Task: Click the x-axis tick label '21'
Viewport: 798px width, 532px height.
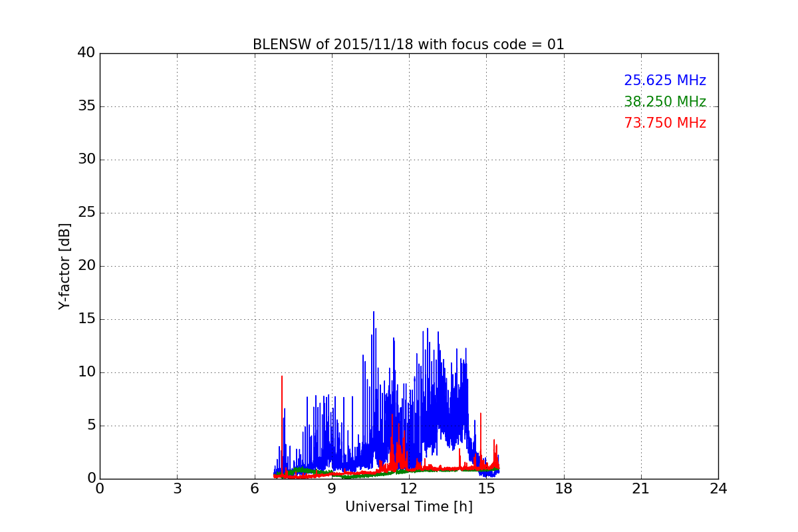Action: [x=641, y=489]
